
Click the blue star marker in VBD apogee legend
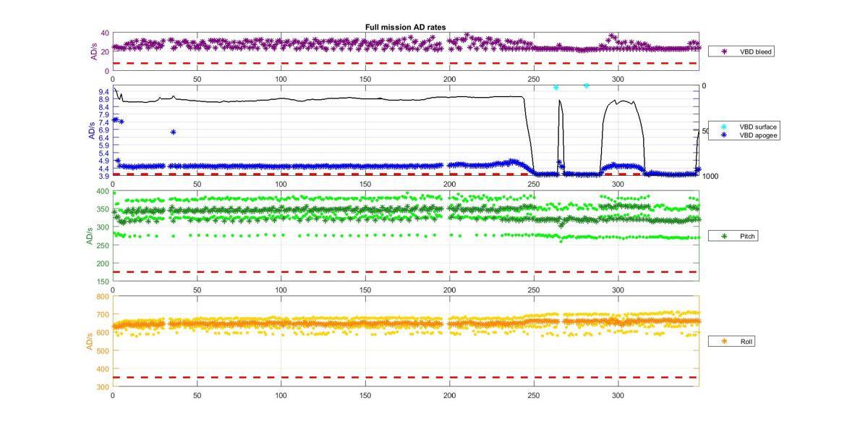[723, 135]
